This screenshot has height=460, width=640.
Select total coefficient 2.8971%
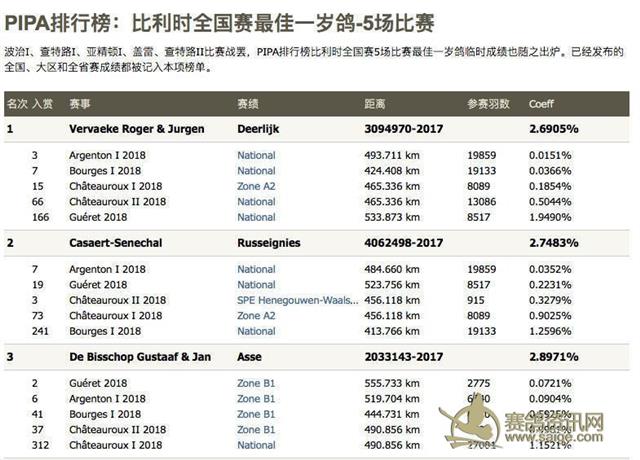[554, 357]
